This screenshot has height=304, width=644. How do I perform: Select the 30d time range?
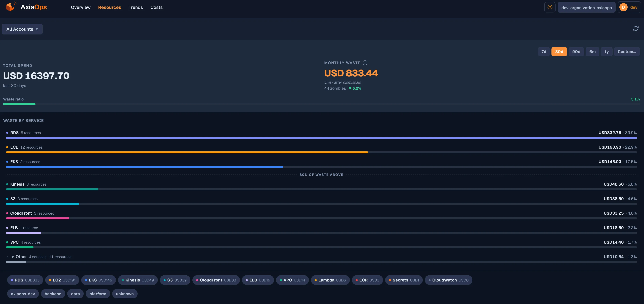[559, 52]
